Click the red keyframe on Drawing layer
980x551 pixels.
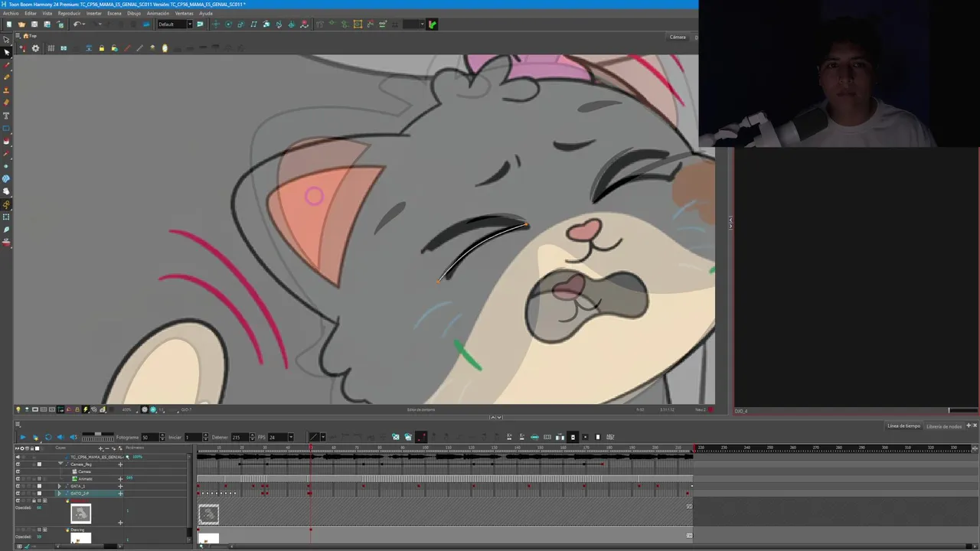point(310,530)
